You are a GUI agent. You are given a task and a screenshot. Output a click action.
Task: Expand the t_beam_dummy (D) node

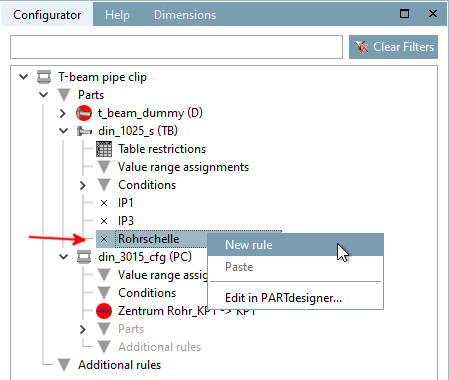[63, 113]
